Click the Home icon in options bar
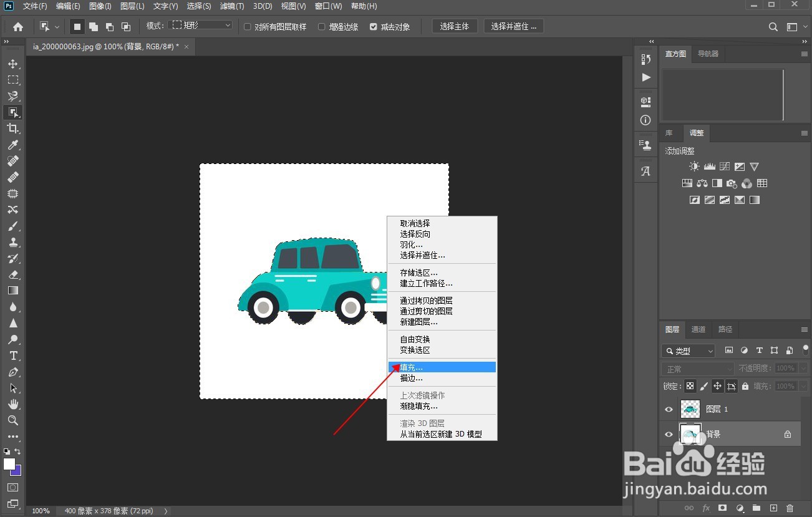 click(x=18, y=27)
